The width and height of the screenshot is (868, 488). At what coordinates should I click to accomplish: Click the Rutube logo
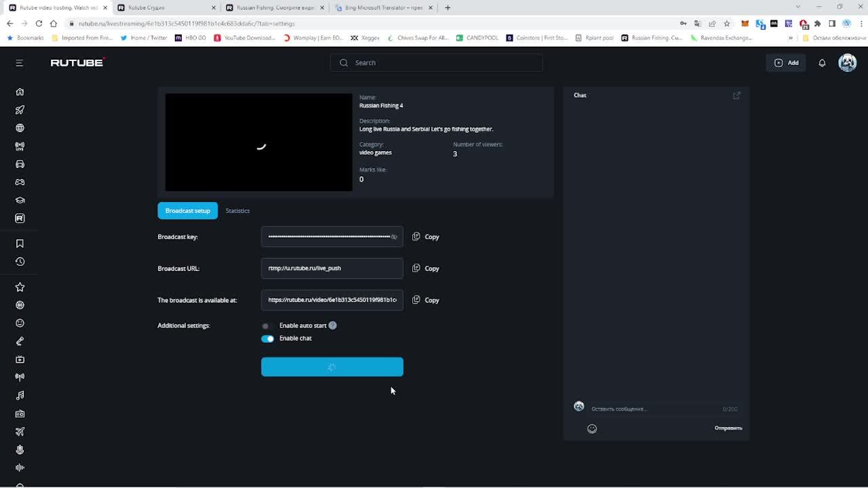(x=77, y=62)
